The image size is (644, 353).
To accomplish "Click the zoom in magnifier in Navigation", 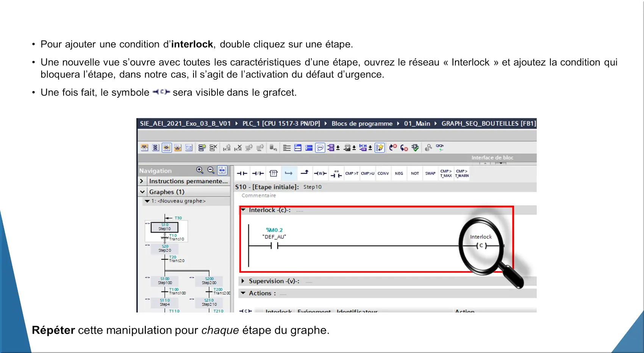I will 200,170.
